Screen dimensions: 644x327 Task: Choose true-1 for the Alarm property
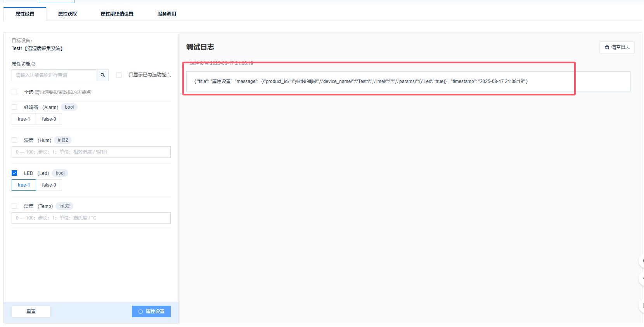[x=24, y=119]
